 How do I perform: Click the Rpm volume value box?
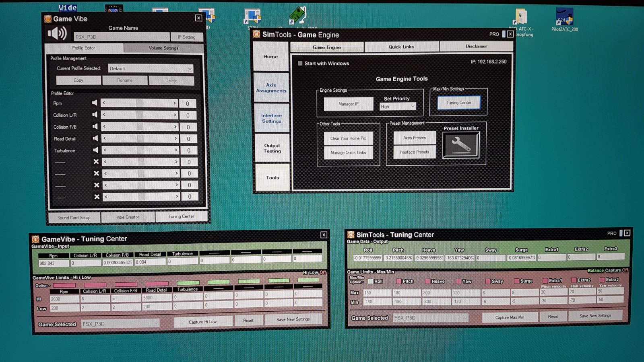[188, 103]
